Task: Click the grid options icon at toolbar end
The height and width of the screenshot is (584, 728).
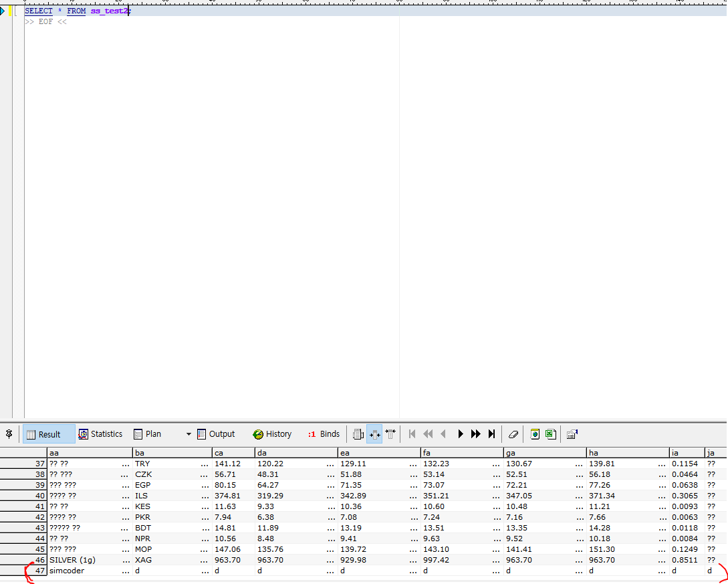Action: coord(572,434)
